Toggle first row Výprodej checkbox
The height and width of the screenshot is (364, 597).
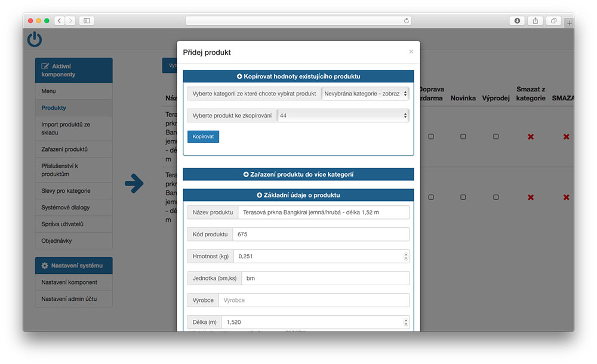coord(496,137)
